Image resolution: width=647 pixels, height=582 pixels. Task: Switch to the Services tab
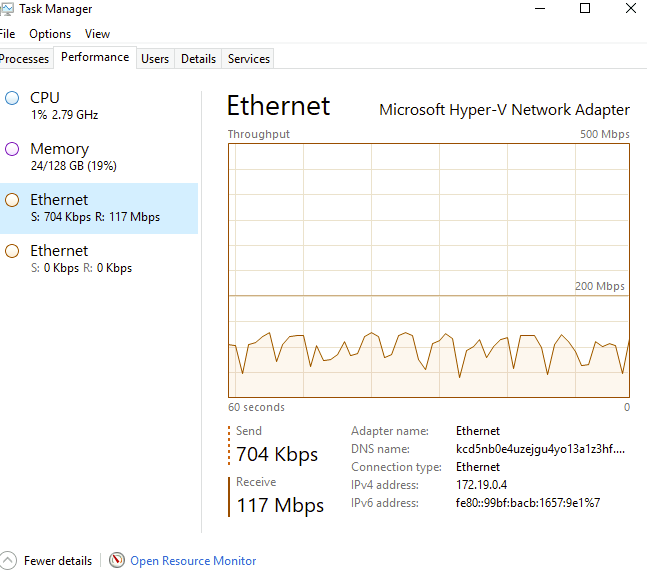click(249, 59)
